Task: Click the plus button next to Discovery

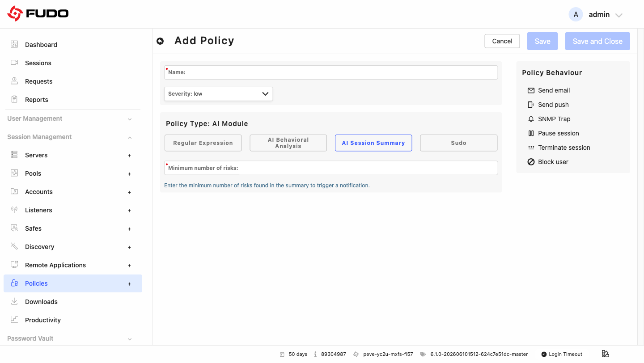Action: coord(129,247)
